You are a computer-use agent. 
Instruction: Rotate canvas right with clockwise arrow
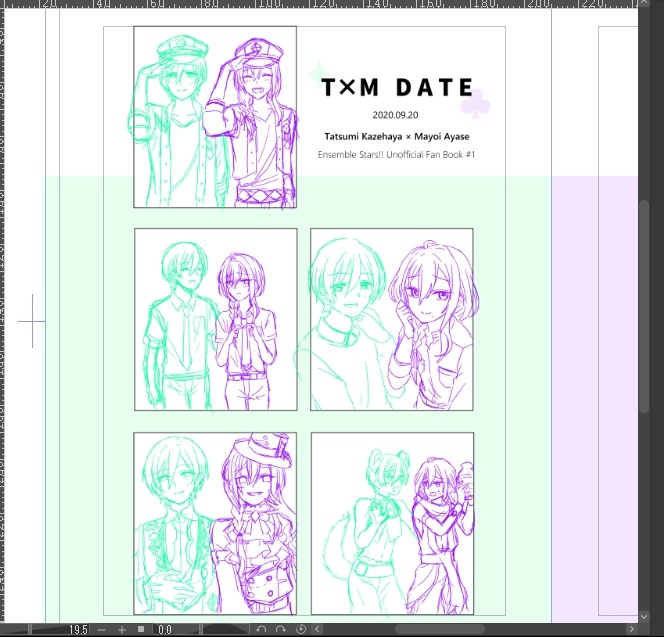281,629
